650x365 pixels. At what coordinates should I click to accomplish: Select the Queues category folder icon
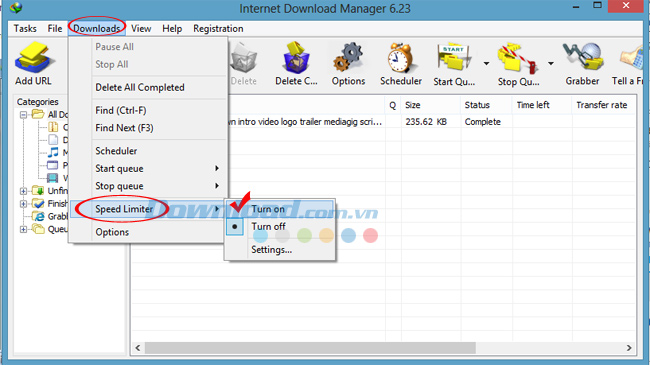[x=38, y=229]
